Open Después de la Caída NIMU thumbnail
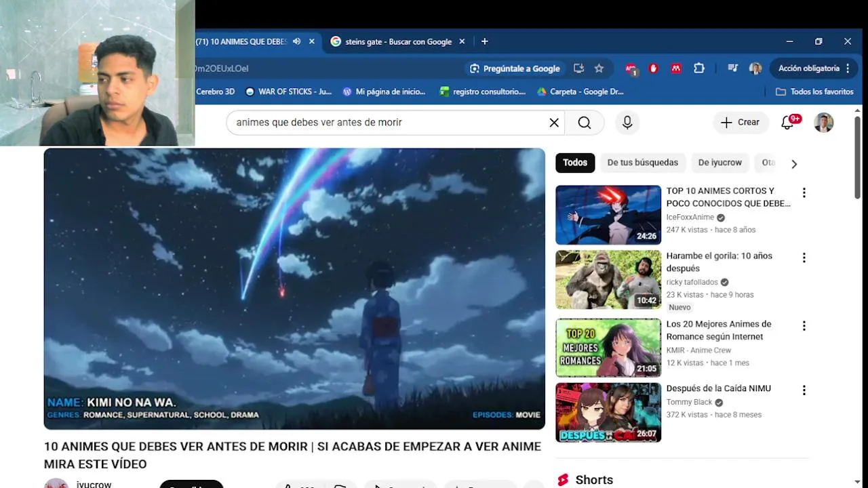The width and height of the screenshot is (868, 488). click(608, 412)
